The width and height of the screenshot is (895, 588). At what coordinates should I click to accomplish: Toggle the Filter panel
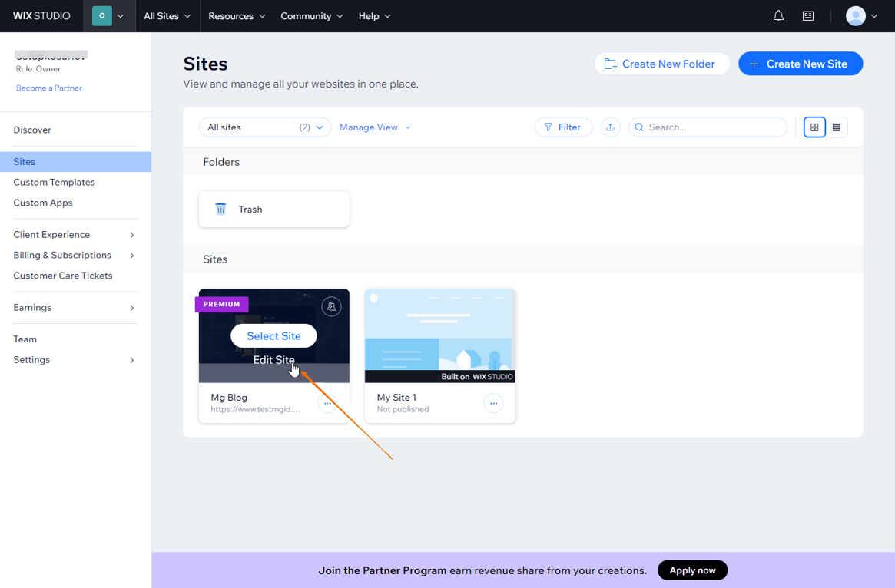tap(563, 127)
